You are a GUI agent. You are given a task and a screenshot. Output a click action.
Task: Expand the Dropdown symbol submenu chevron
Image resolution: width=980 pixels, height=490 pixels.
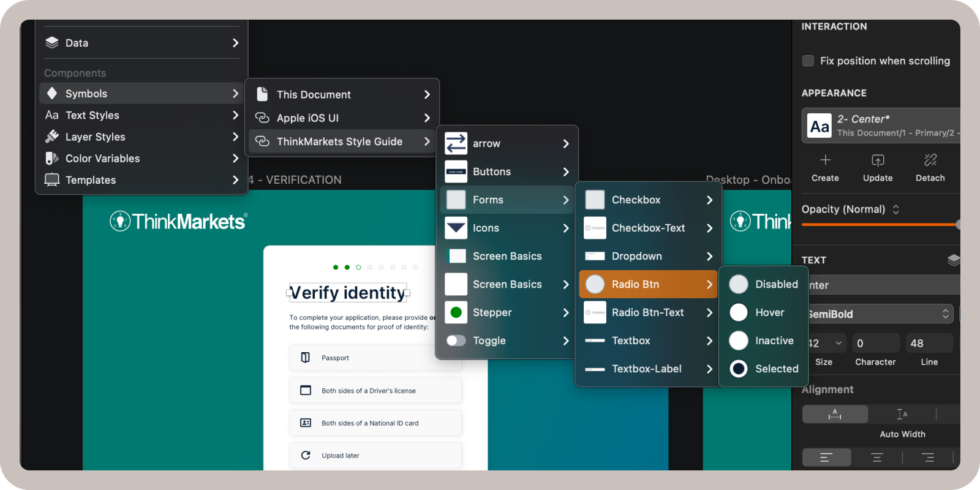[x=709, y=256]
